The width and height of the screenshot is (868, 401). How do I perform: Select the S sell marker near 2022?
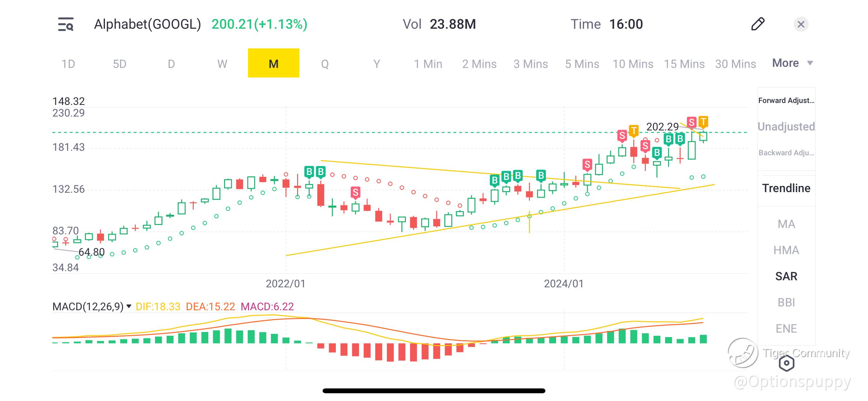pos(355,193)
